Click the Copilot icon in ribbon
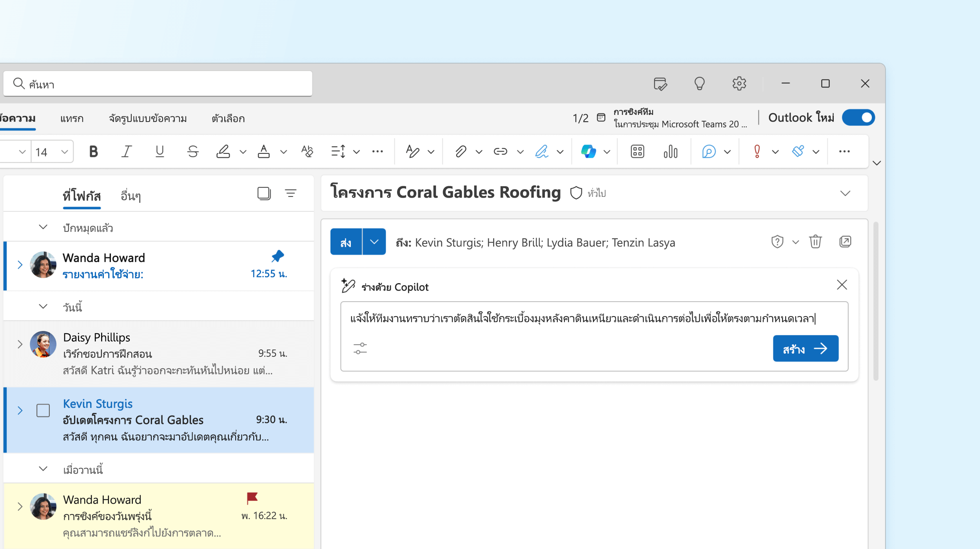This screenshot has height=549, width=980. point(588,151)
